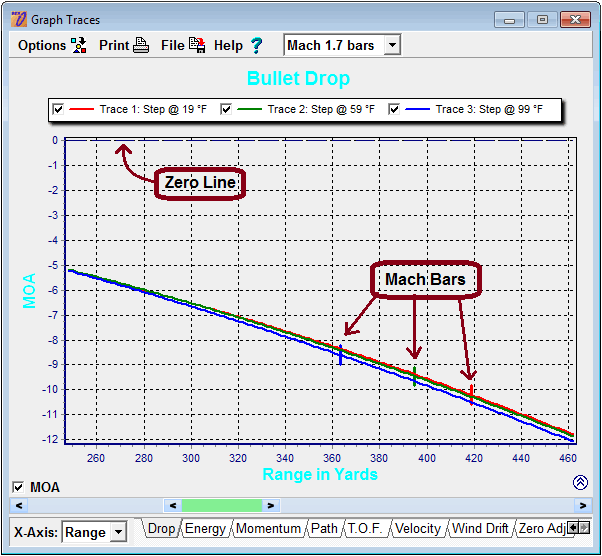Click the green Mach bar on Trace 2
This screenshot has width=602, height=556.
414,376
